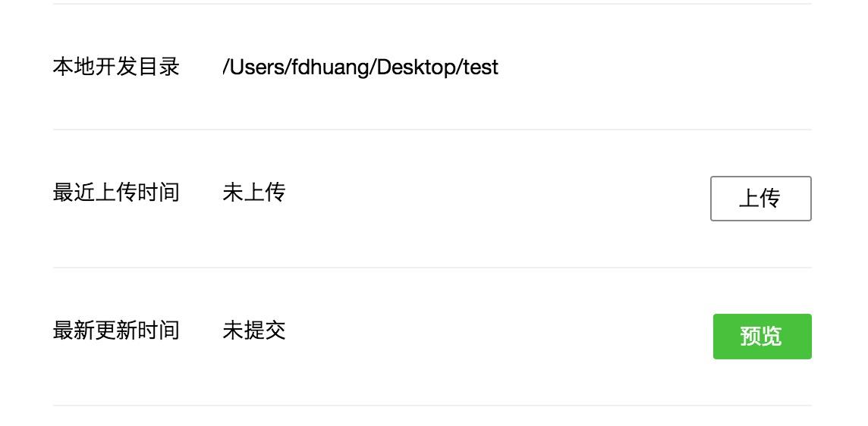Click the 本地开发目录 label
The image size is (868, 426).
(x=116, y=67)
